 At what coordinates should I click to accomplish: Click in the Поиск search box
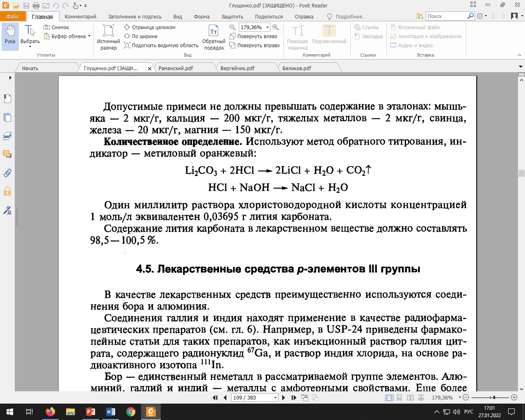[446, 16]
